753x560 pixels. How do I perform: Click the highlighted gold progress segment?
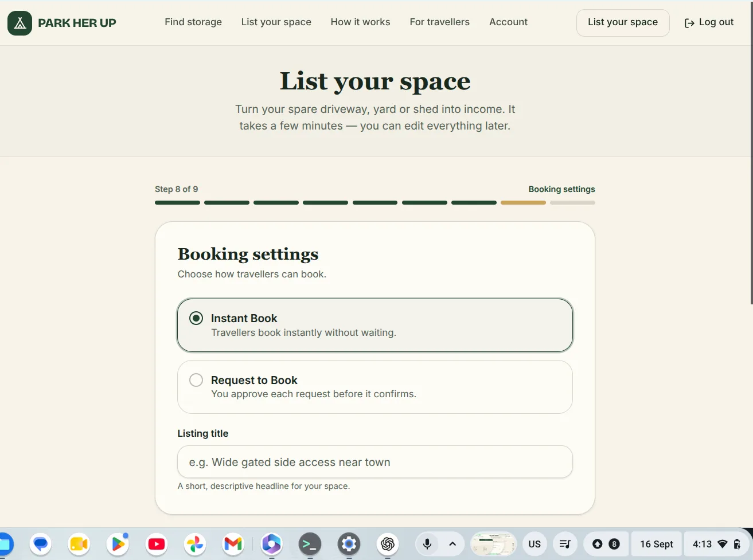[x=523, y=202]
